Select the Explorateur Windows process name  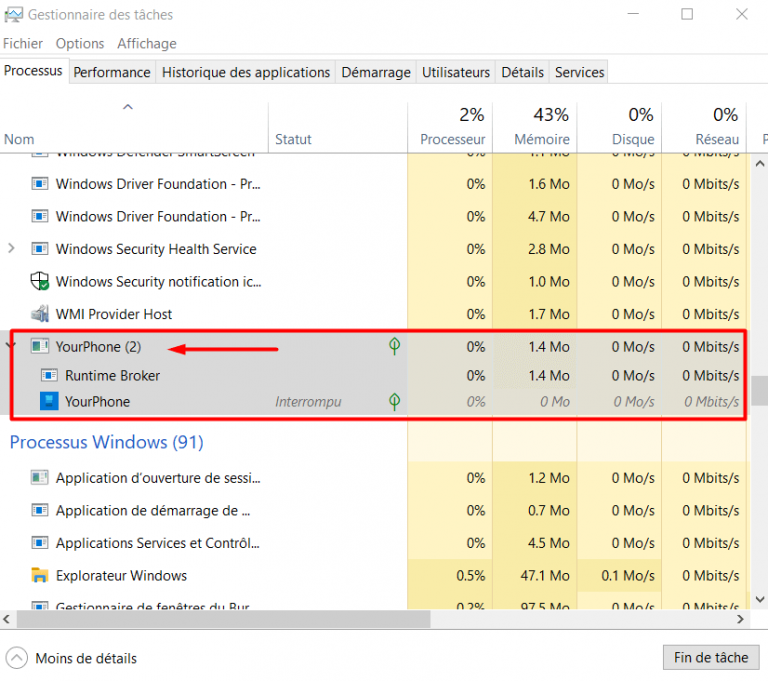(121, 576)
